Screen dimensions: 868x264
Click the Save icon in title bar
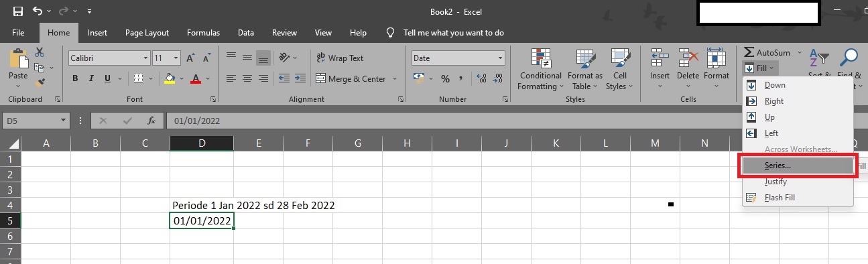pos(18,11)
